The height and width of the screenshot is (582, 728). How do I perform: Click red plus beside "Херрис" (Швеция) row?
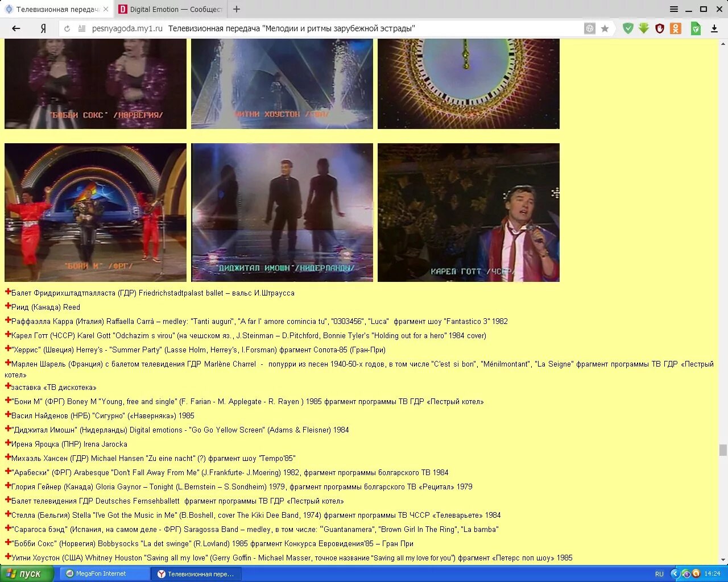pyautogui.click(x=8, y=349)
